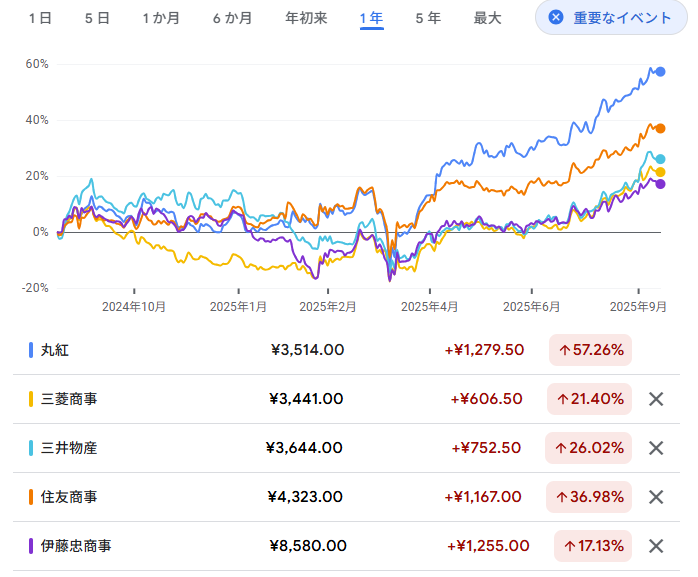Click the 2025年2月 axis label
698x577 pixels.
[328, 307]
